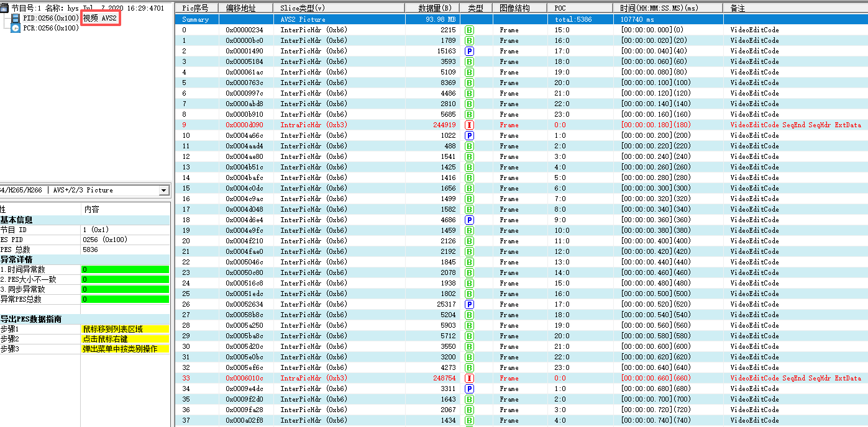Click the 93.98 MB summary cell
Screen dimensions: 868x427
pyautogui.click(x=442, y=19)
